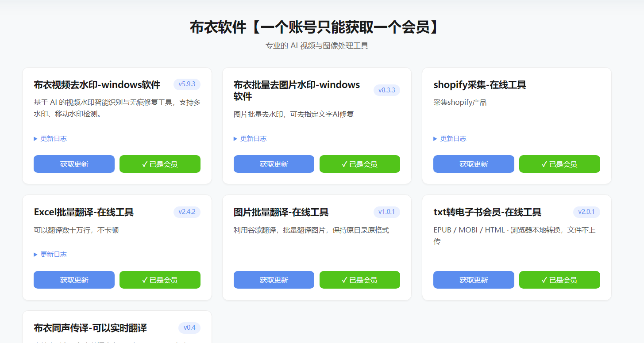Screen dimensions: 644x343
Task: Click 已是会员 for 图片批量翻译
Action: click(x=360, y=280)
